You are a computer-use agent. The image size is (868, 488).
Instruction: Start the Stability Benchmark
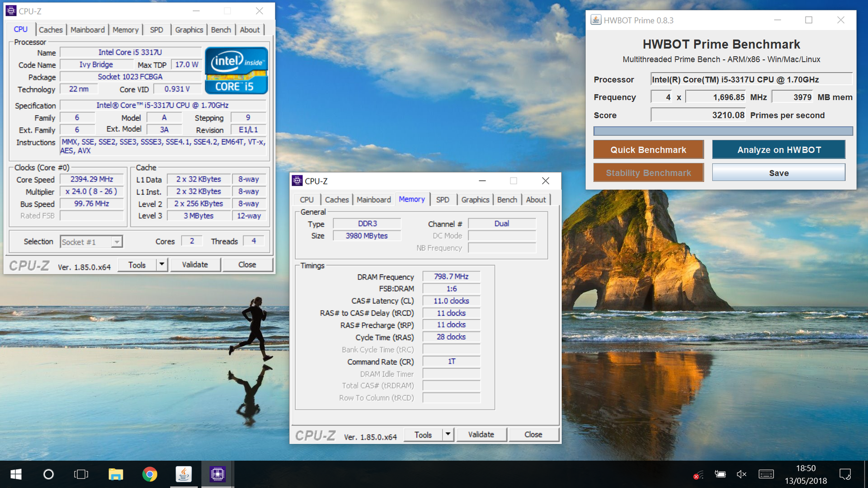click(x=648, y=173)
